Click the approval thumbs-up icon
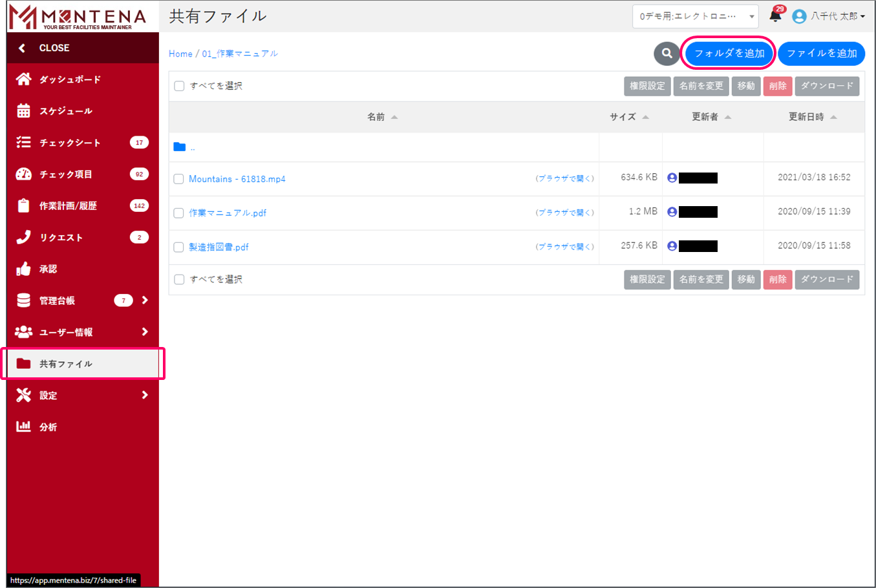876x588 pixels. coord(23,269)
